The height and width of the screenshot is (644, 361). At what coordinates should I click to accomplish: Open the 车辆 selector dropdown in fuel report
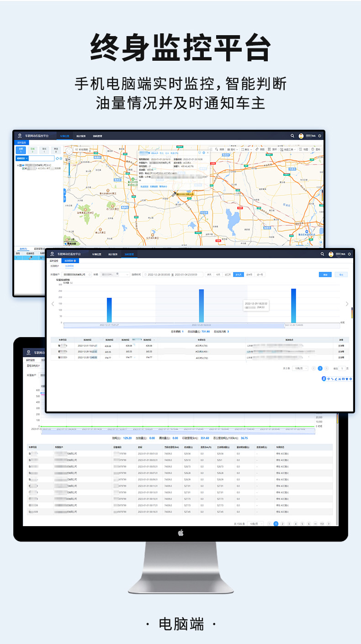coord(115,274)
